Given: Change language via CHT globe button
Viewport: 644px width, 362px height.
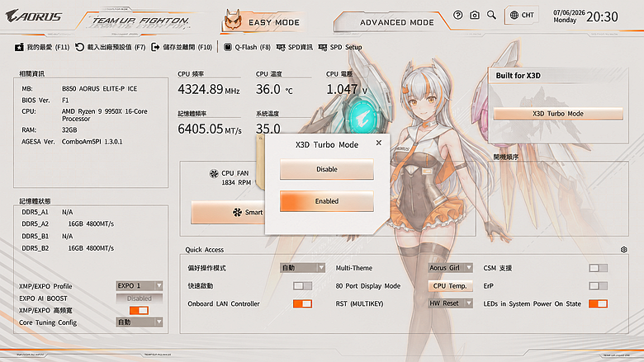Looking at the screenshot, I should tap(522, 15).
